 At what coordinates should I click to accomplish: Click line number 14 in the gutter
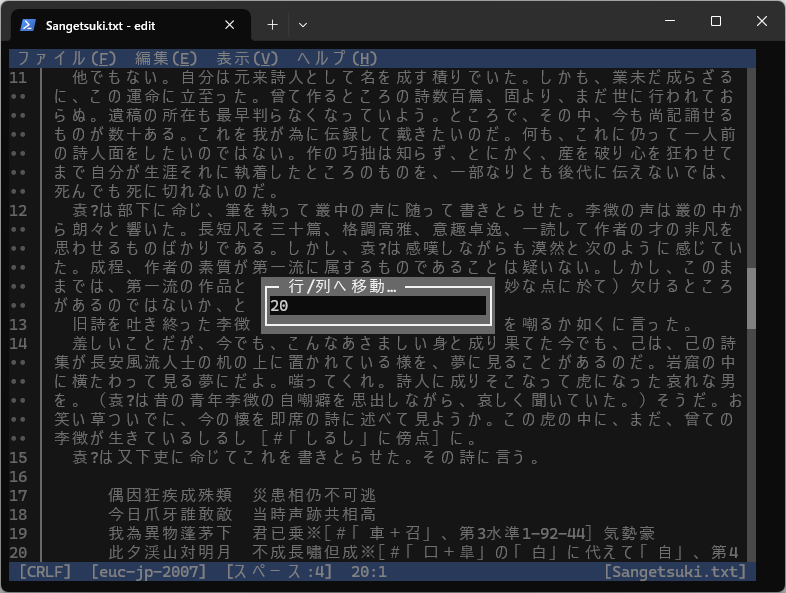point(18,344)
